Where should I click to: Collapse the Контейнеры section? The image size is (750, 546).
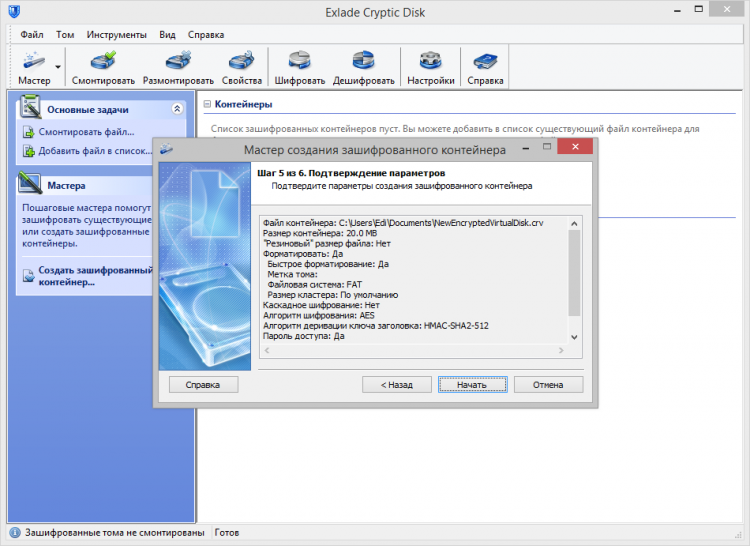point(207,104)
